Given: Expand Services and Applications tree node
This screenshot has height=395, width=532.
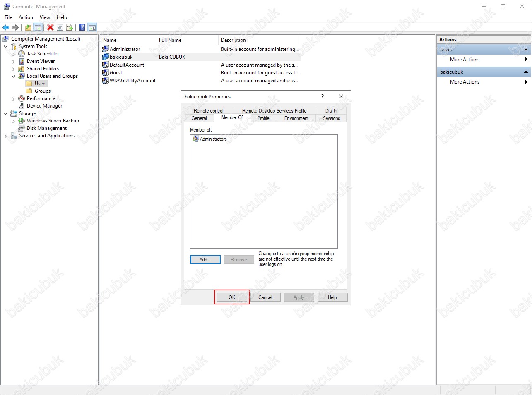Looking at the screenshot, I should [6, 136].
